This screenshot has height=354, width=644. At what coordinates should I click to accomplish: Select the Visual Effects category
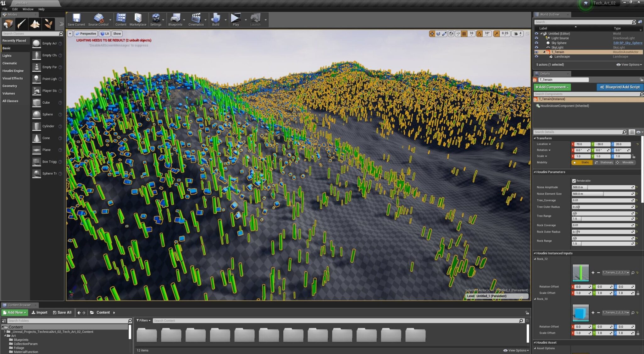click(x=13, y=78)
